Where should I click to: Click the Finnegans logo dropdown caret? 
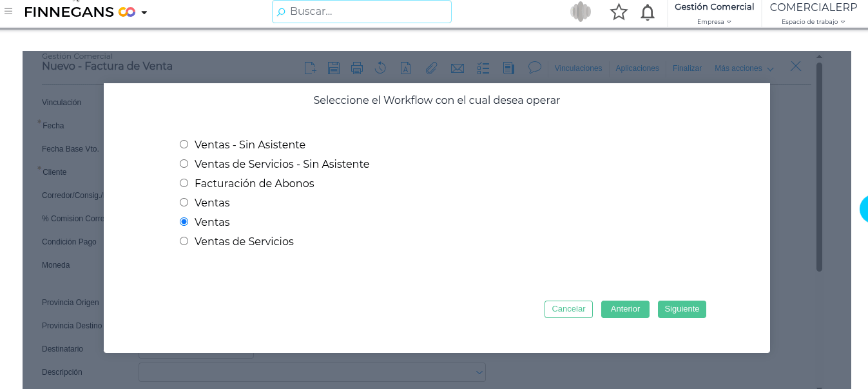tap(144, 12)
